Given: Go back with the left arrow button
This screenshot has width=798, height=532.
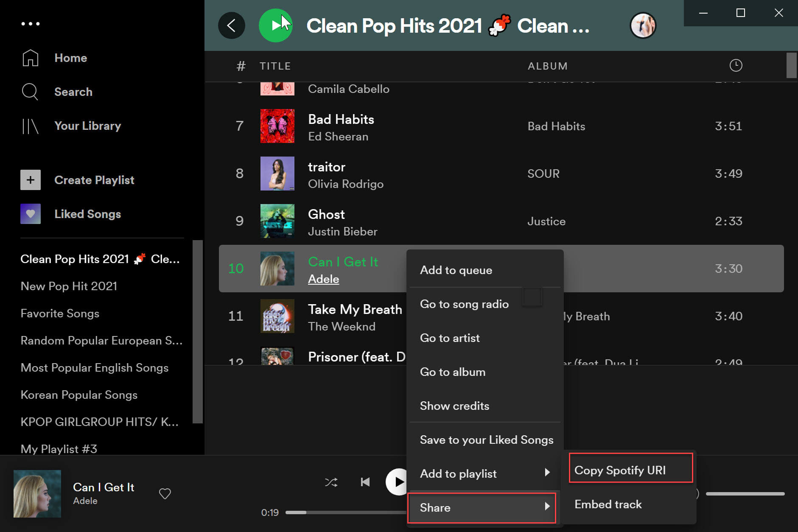Looking at the screenshot, I should click(232, 25).
